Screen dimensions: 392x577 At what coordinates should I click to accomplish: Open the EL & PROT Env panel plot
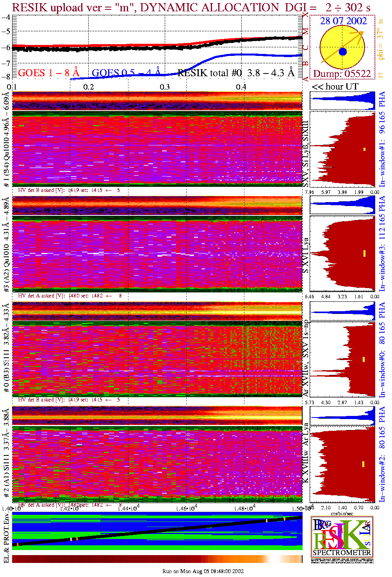[x=157, y=532]
